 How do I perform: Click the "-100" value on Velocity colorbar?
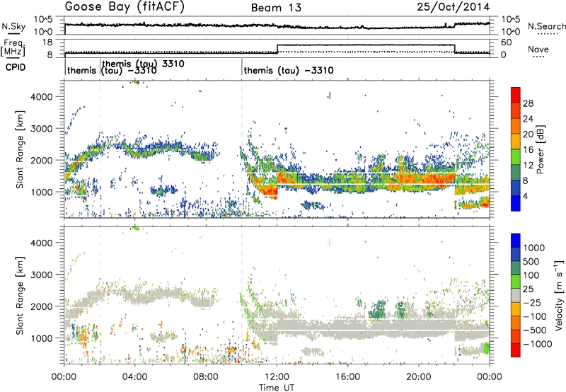[535, 316]
